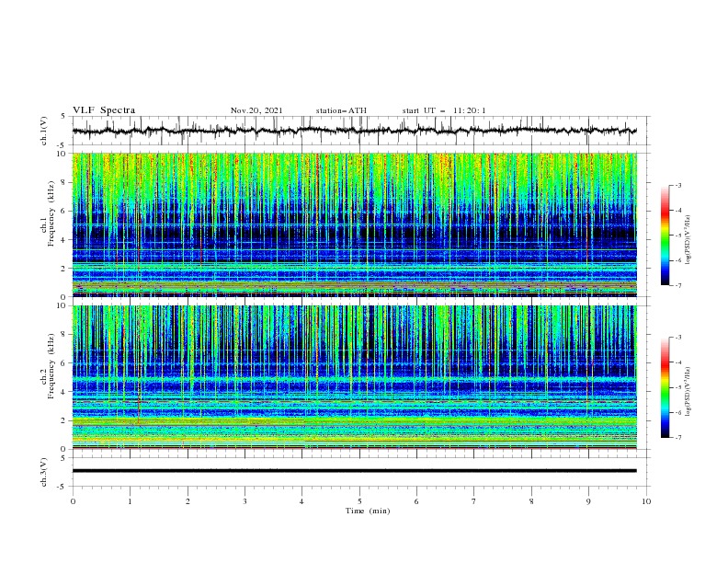Click the 'VLF Spectra' title text
728x563 pixels.
pos(104,110)
